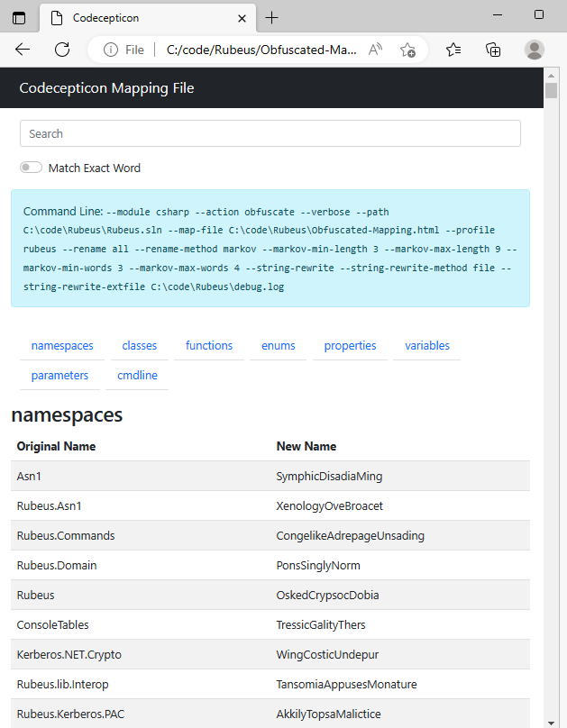Switch to the variables tab

click(x=427, y=346)
